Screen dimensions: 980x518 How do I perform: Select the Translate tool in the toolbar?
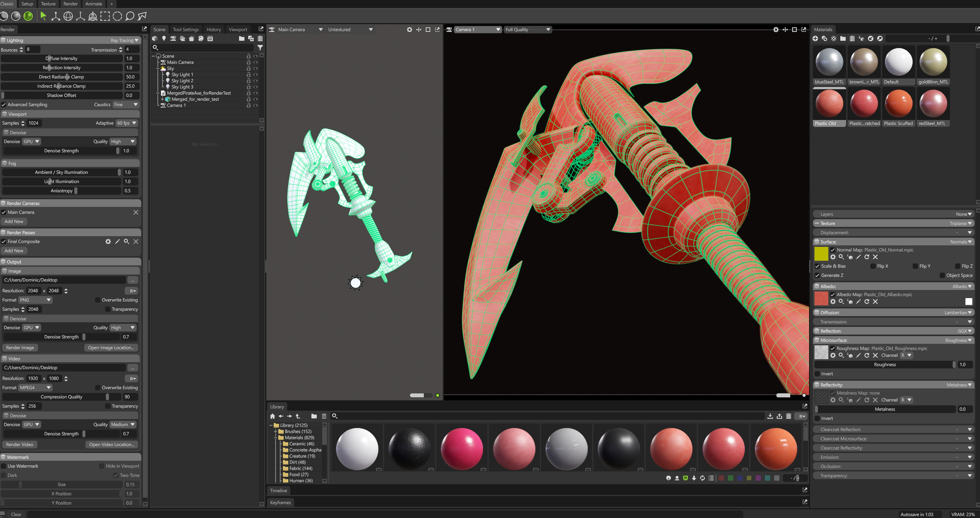tap(55, 16)
